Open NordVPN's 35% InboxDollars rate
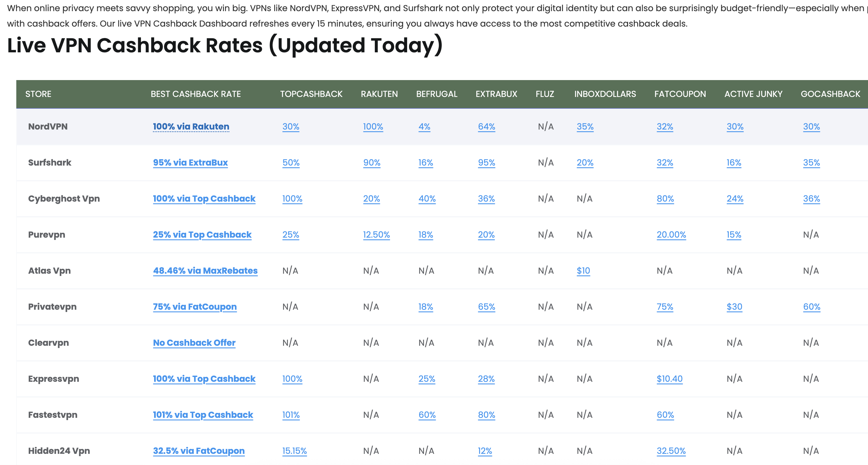 (x=585, y=127)
